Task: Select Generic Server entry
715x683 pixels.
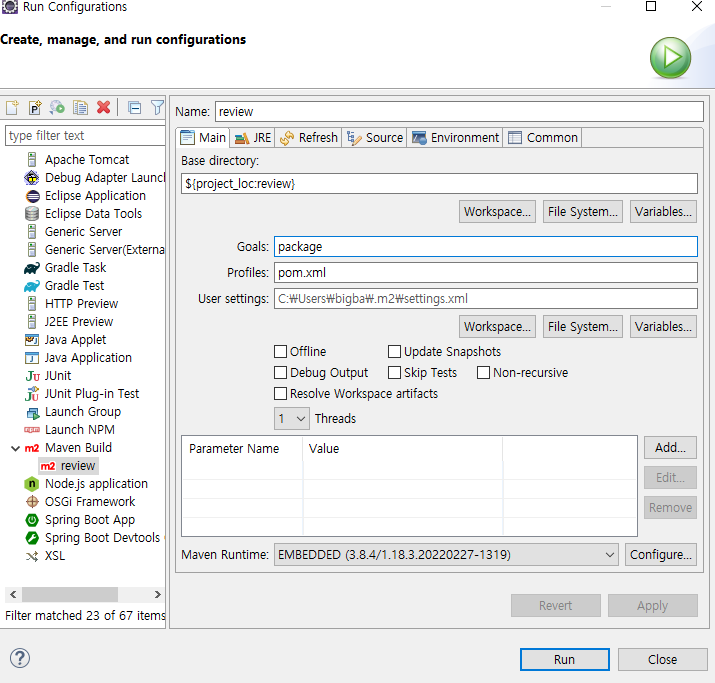Action: pyautogui.click(x=83, y=232)
